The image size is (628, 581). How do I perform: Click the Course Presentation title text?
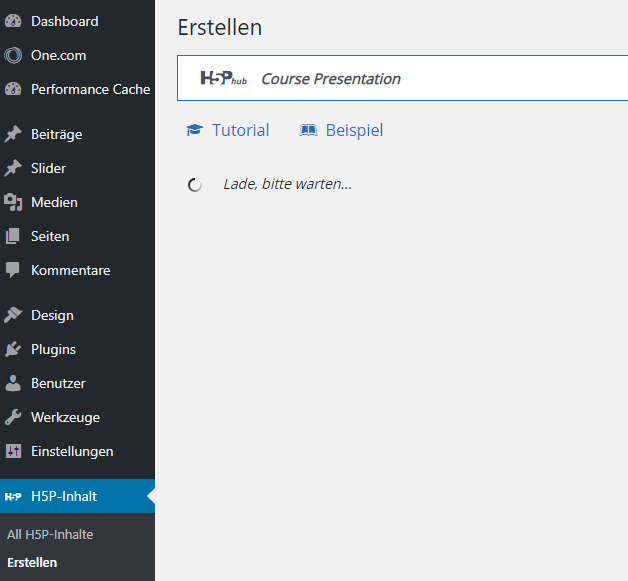tap(331, 79)
